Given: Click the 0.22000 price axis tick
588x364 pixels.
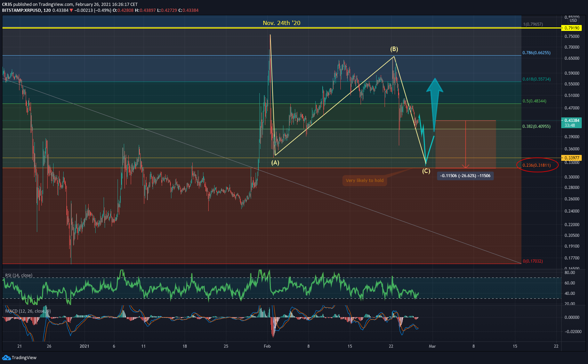Looking at the screenshot, I should tap(572, 225).
